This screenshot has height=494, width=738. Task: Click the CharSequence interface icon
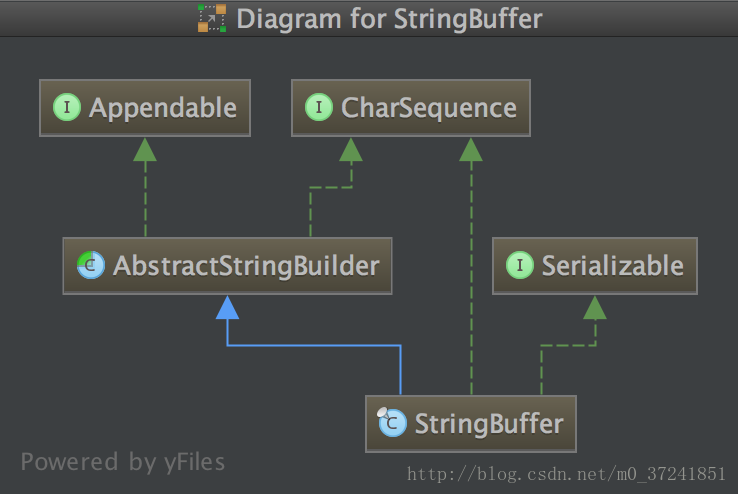click(x=319, y=107)
